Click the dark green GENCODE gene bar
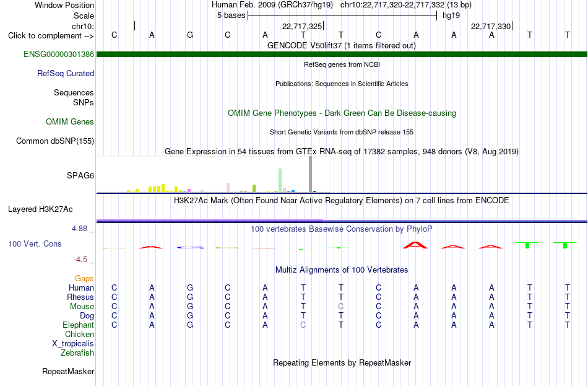The height and width of the screenshot is (386, 588). point(342,54)
